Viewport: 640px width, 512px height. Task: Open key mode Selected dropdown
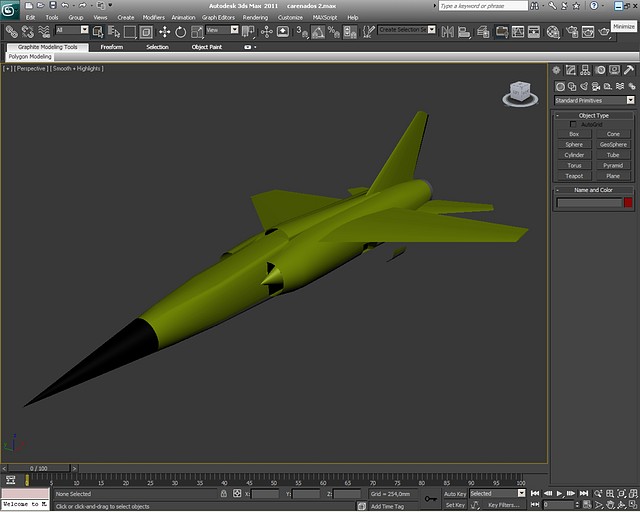coord(498,493)
